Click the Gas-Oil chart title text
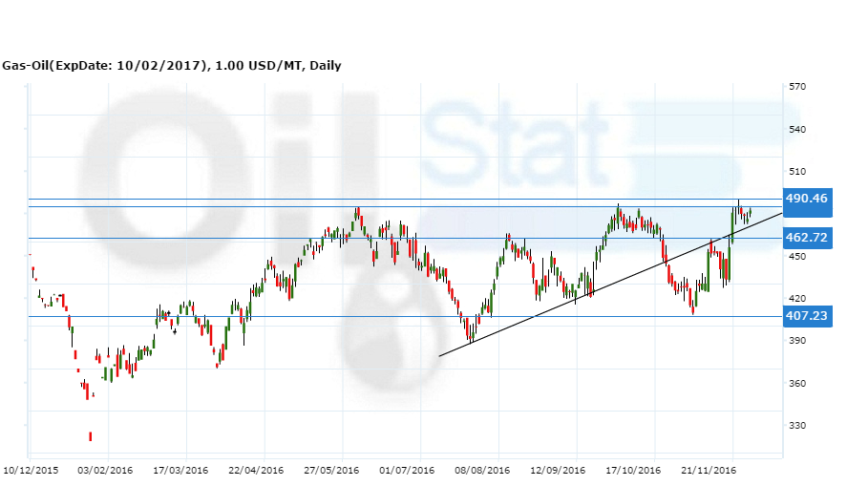The width and height of the screenshot is (868, 486). click(171, 66)
